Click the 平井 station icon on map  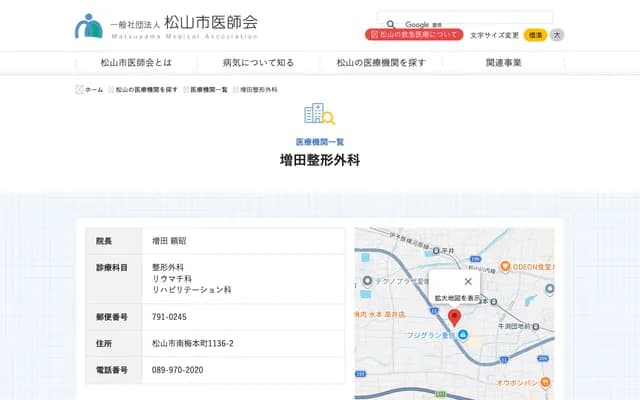[437, 249]
